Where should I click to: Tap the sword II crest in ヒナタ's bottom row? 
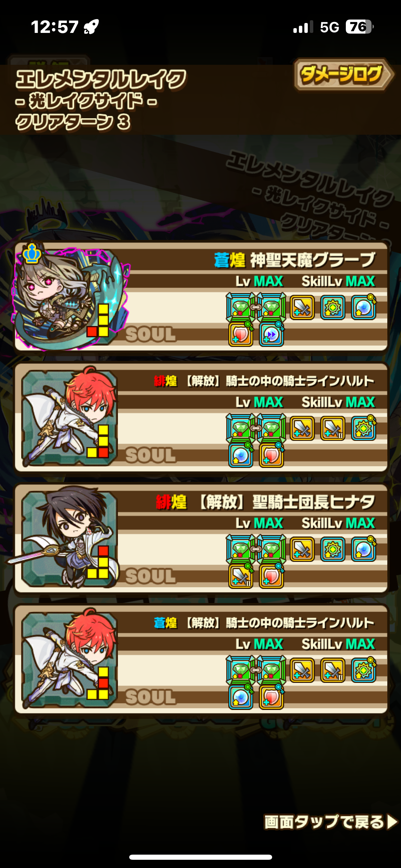pos(241,576)
